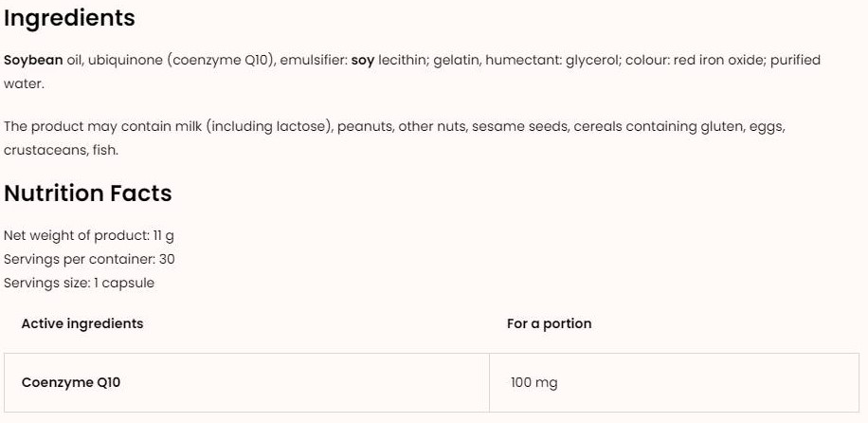The width and height of the screenshot is (868, 423).
Task: Click the Active ingredients column header
Action: (82, 323)
